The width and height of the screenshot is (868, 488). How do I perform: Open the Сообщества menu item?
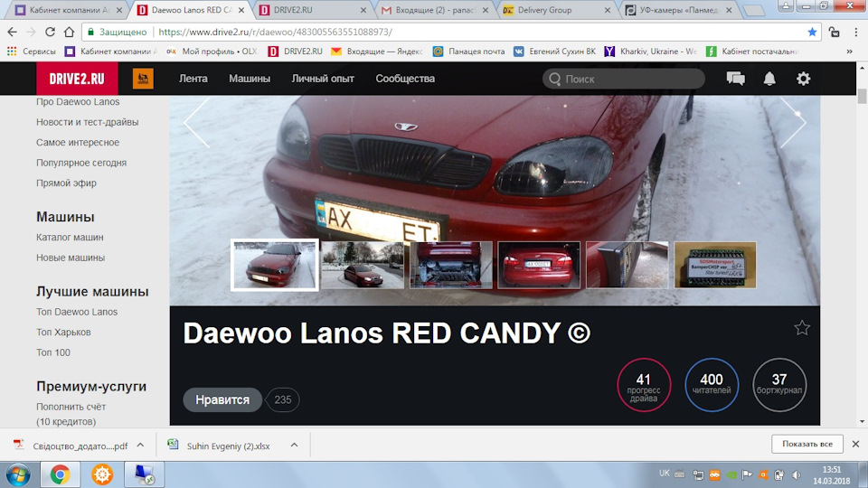(x=405, y=79)
